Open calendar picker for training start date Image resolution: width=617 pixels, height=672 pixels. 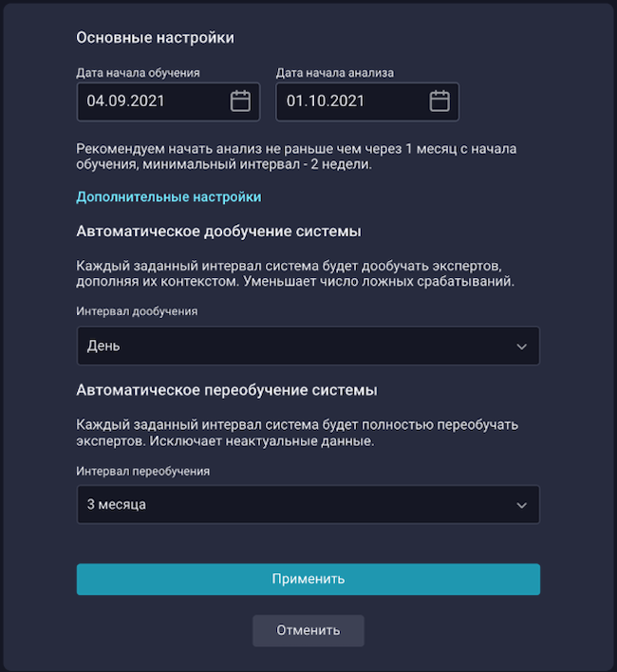pyautogui.click(x=240, y=101)
